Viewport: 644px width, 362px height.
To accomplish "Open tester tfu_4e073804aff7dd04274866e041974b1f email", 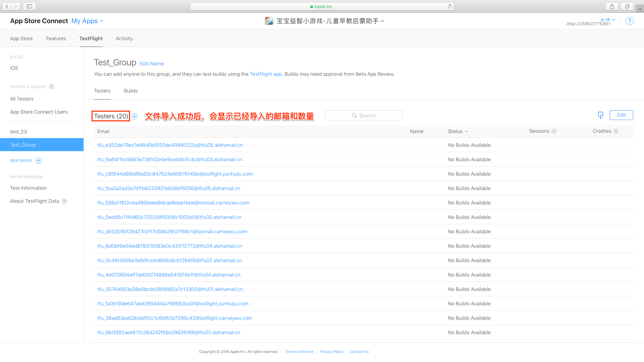I will (x=169, y=275).
